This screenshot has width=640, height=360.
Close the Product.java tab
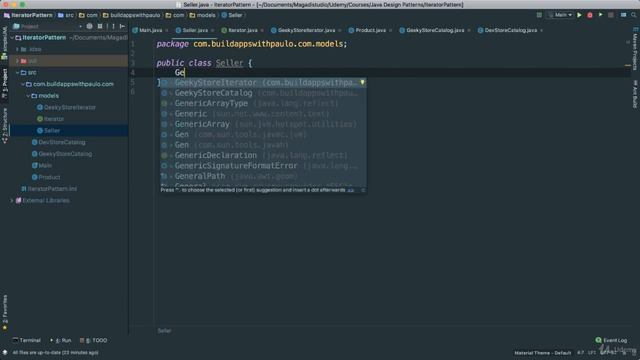[x=391, y=30]
